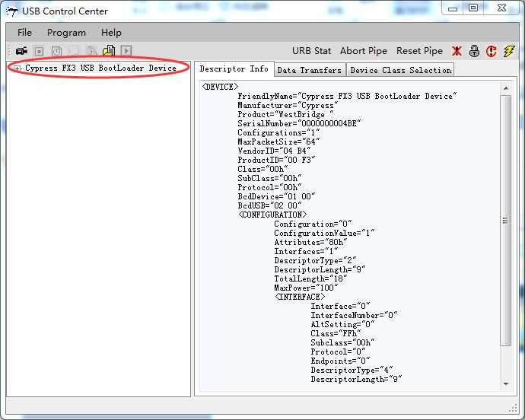This screenshot has width=525, height=420.
Task: Click the stop square toolbar icon
Action: (39, 51)
